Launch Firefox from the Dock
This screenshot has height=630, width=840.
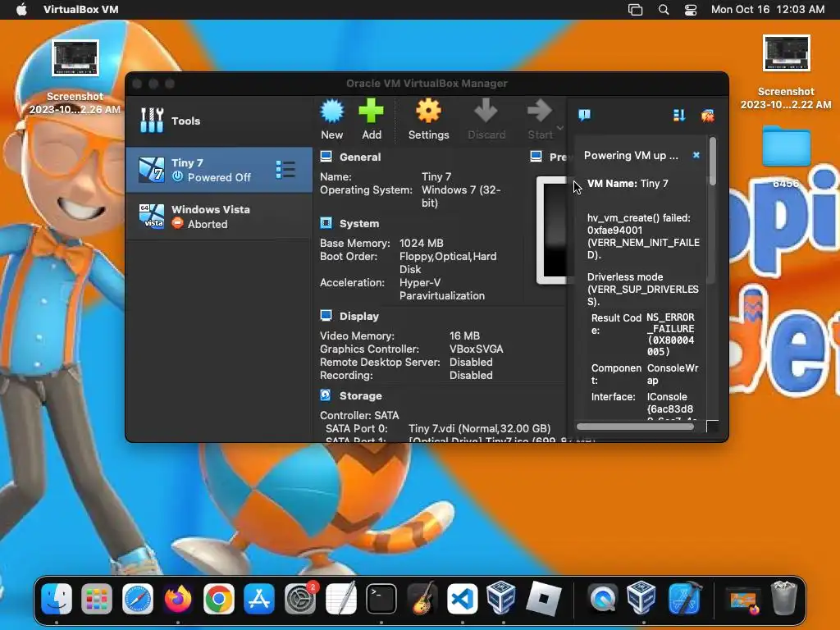[178, 598]
